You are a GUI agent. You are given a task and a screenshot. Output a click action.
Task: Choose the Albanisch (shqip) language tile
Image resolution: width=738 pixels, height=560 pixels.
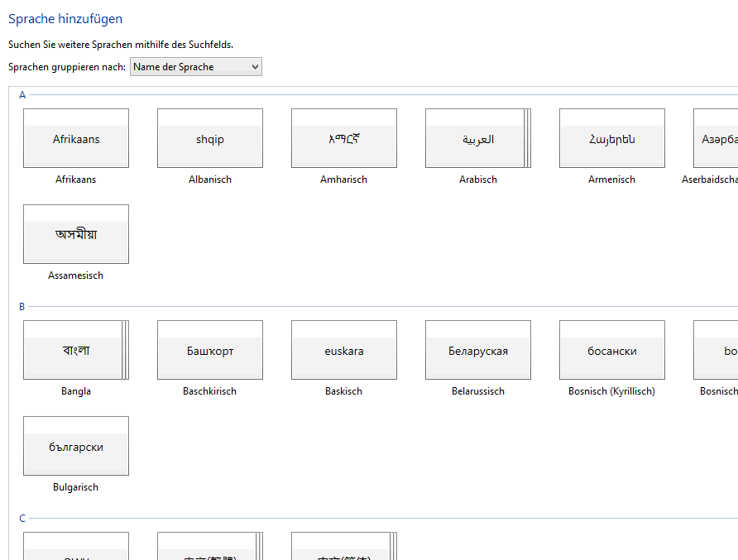(210, 139)
